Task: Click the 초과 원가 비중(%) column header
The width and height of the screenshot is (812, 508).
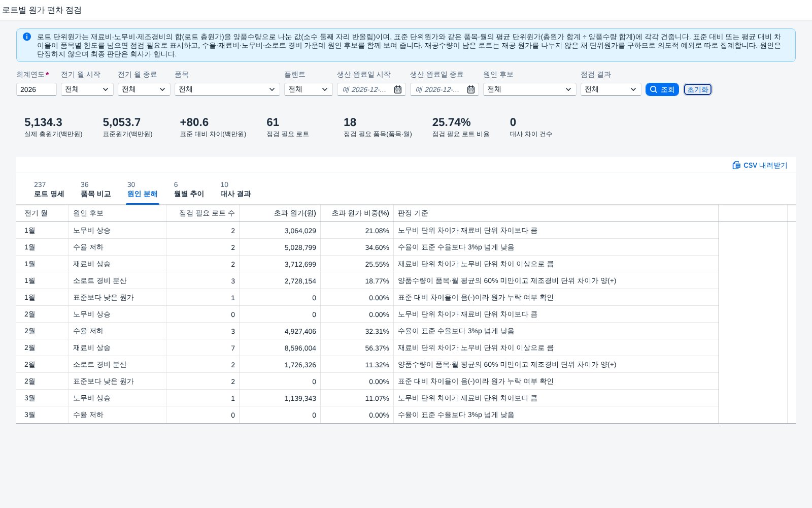Action: (x=357, y=213)
